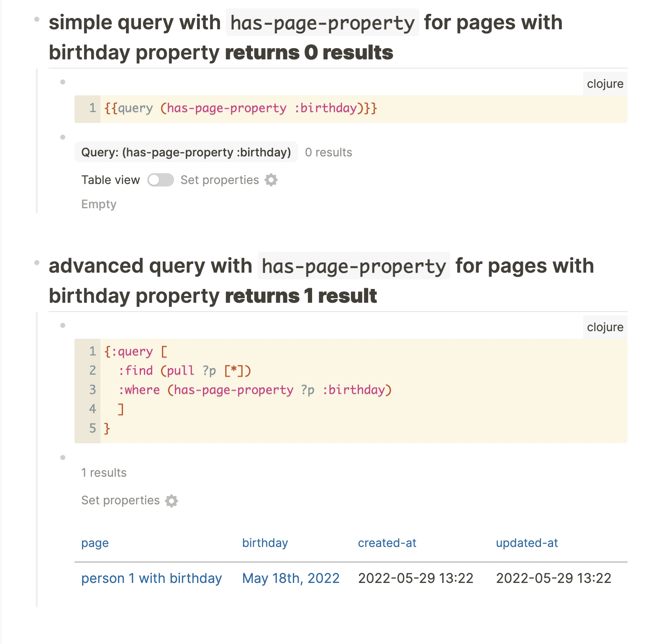656x644 pixels.
Task: Click the bullet beside the first code block
Action: coord(63,81)
